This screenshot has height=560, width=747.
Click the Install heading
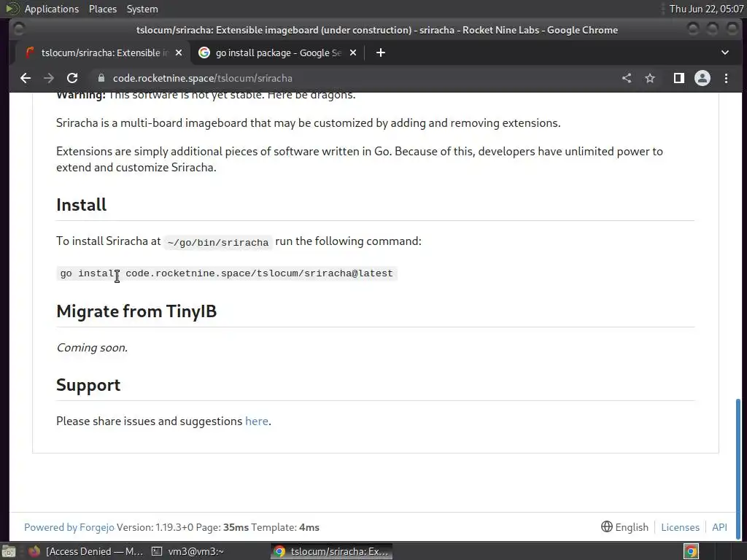point(82,205)
